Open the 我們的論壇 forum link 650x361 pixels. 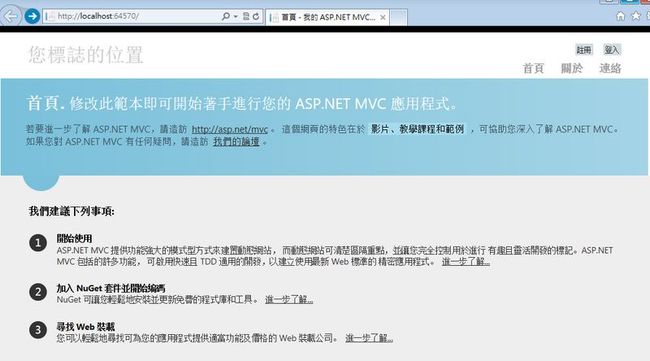236,142
